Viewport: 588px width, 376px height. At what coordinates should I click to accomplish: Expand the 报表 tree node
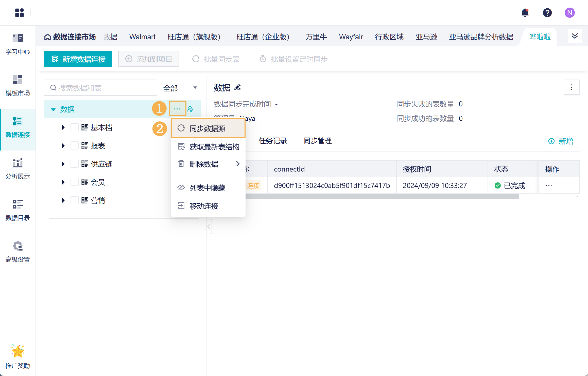[x=63, y=146]
